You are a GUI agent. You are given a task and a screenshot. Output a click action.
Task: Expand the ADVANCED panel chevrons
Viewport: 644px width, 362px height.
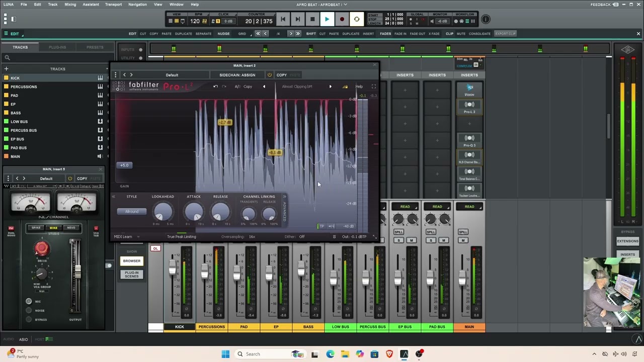tap(284, 197)
